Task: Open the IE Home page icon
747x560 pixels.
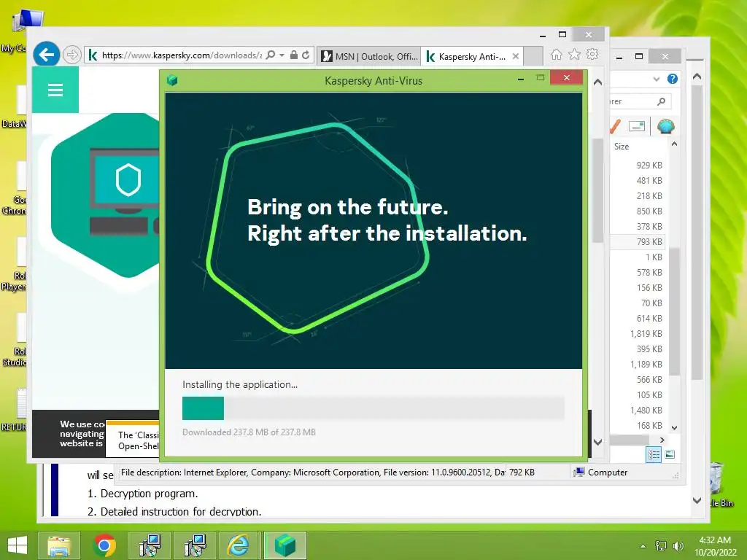Action: click(557, 55)
